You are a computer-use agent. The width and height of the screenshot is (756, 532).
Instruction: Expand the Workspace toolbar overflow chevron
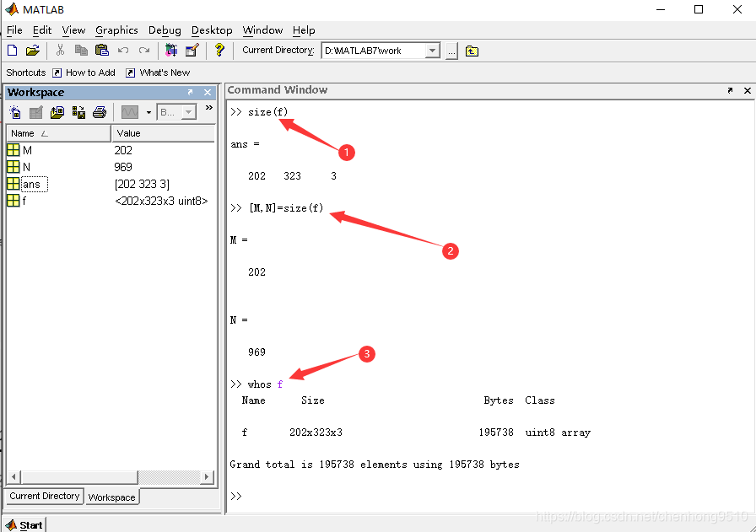(208, 107)
